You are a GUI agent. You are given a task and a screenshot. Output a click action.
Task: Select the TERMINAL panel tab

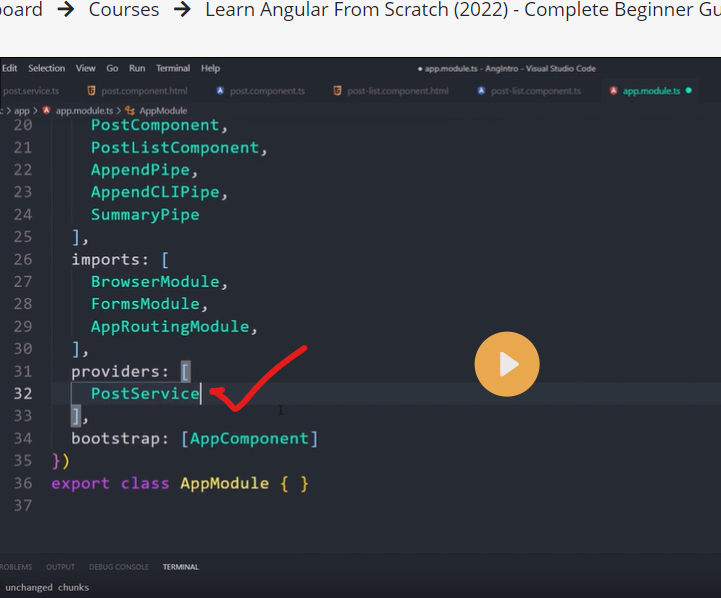180,567
